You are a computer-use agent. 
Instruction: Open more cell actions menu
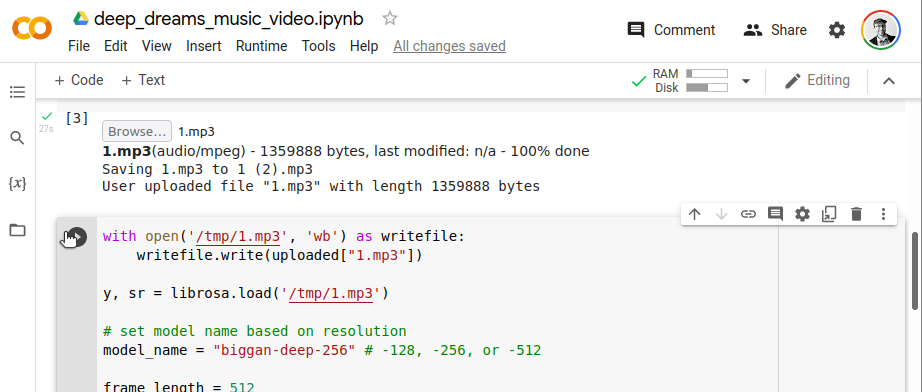point(883,214)
